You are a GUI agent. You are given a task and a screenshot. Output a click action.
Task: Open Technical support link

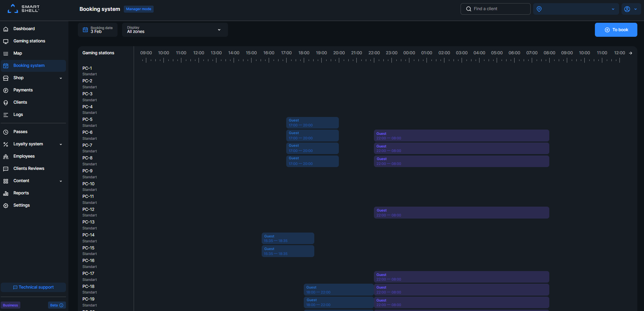[33, 287]
